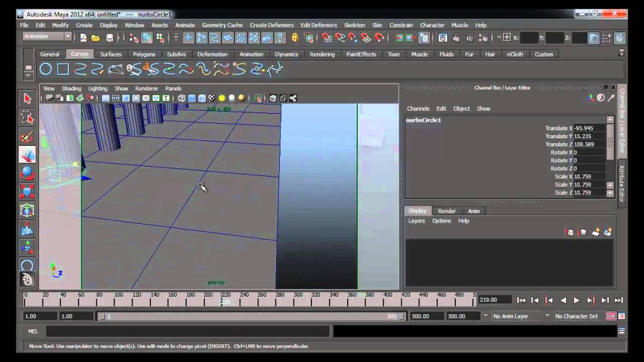Switch to the Polygons shelf tab
Image resolution: width=644 pixels, height=362 pixels.
(144, 54)
